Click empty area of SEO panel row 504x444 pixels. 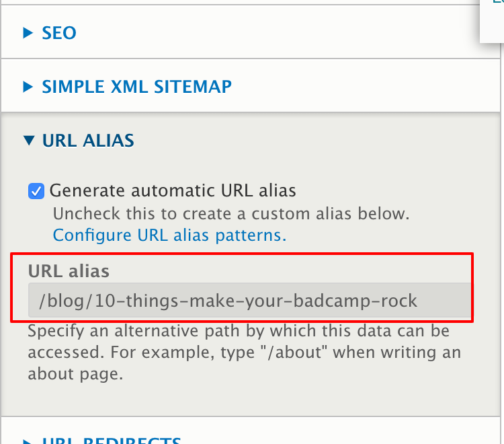click(x=269, y=32)
